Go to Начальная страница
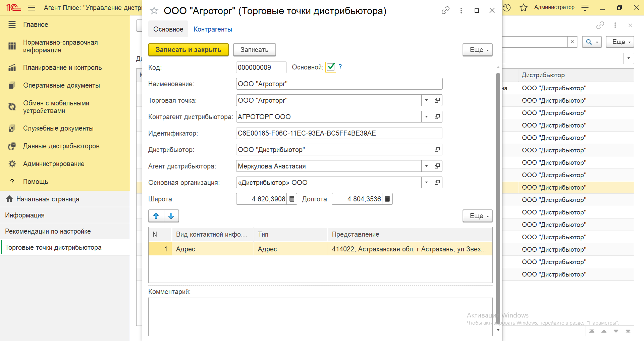Screen dimensions: 644x341 [x=65, y=199]
